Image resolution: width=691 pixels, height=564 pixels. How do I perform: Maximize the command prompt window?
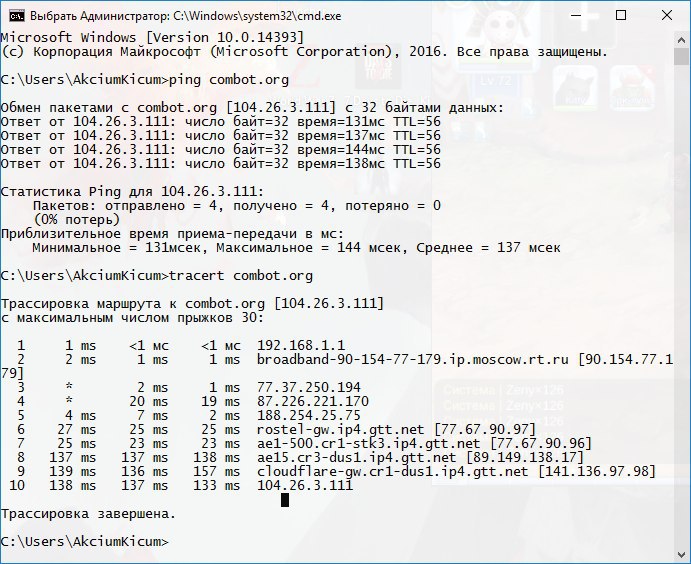(x=621, y=16)
